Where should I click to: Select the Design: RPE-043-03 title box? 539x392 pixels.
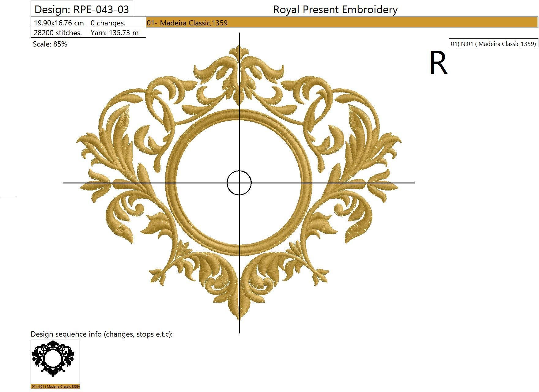[x=82, y=9]
